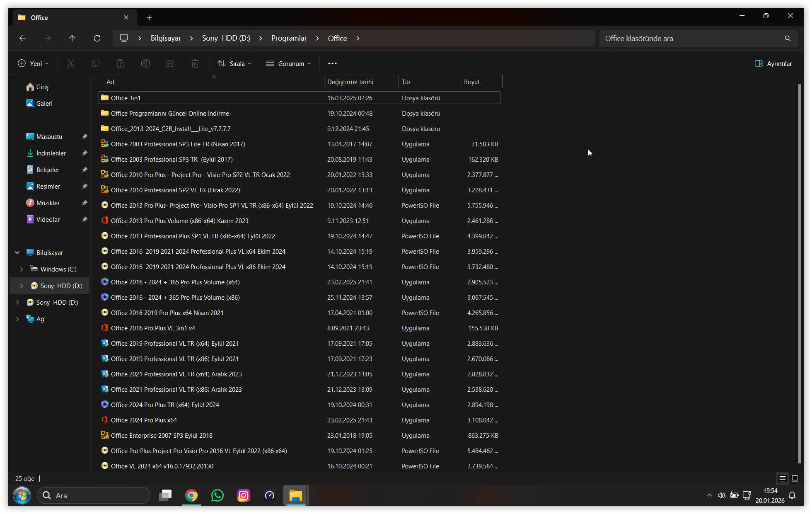Expand the Windows (C:) tree node

tap(22, 269)
